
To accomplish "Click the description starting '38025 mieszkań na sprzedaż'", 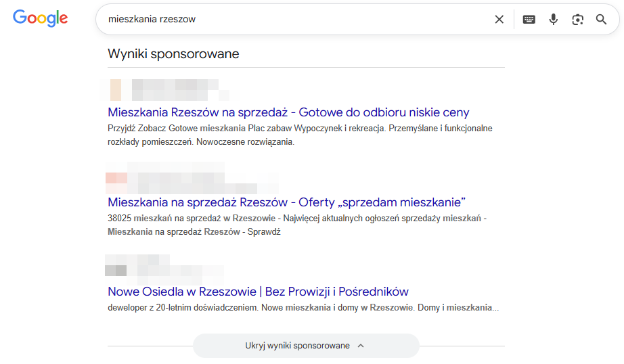I will 297,225.
